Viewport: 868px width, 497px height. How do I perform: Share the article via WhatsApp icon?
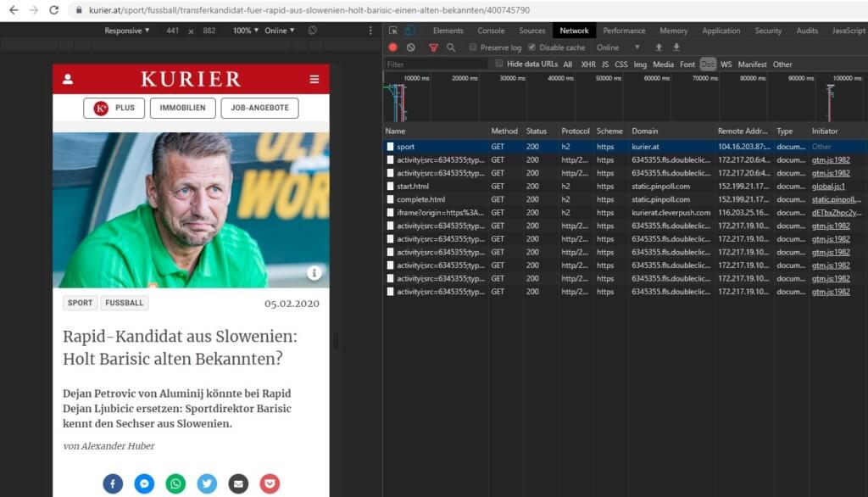pos(175,483)
